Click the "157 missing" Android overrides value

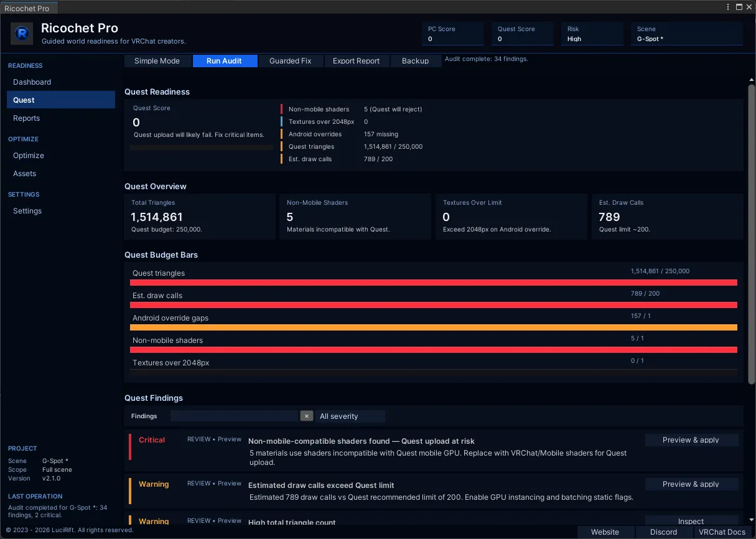(x=381, y=134)
